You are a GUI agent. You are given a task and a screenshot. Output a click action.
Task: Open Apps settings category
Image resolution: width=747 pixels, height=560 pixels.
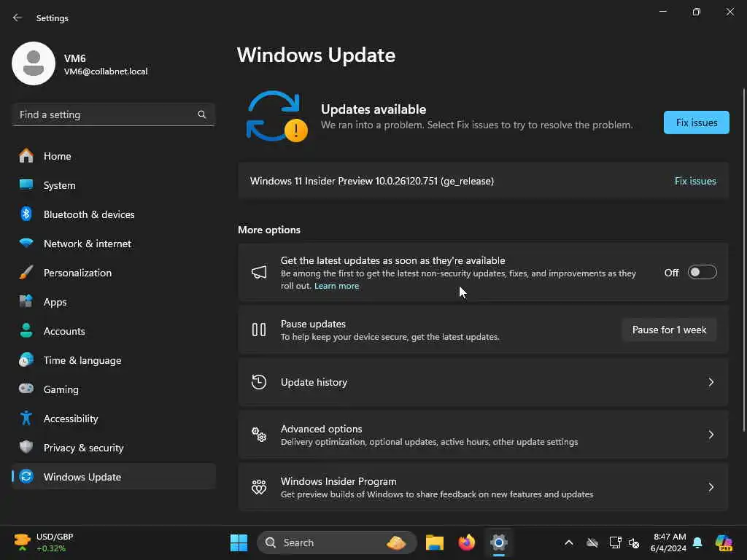pyautogui.click(x=113, y=301)
